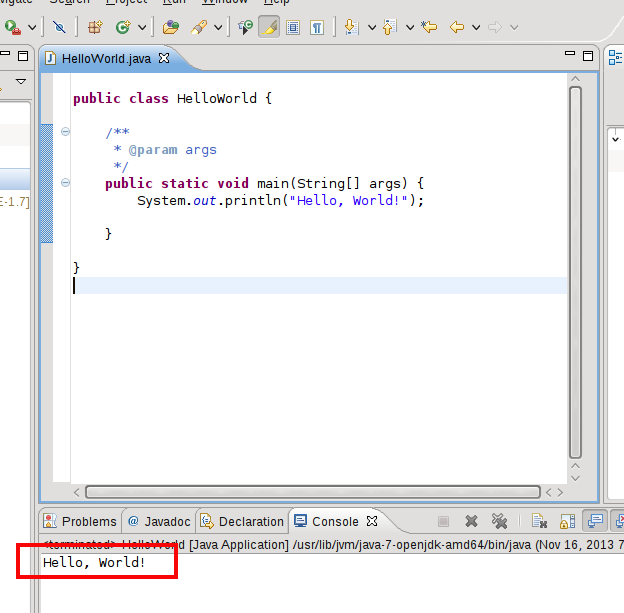Close the Console view tab
Screen dimensions: 624x613
pyautogui.click(x=372, y=521)
